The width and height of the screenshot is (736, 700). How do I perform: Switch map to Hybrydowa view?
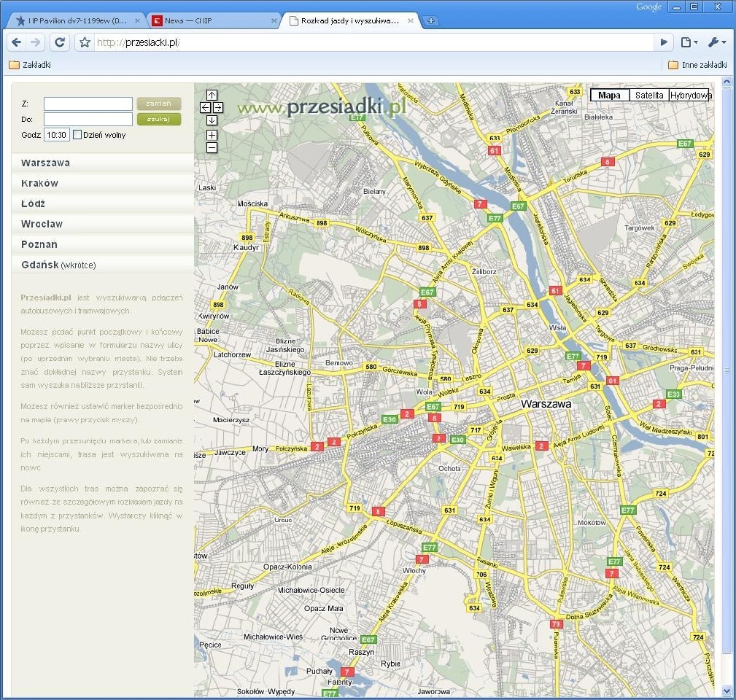[x=690, y=95]
